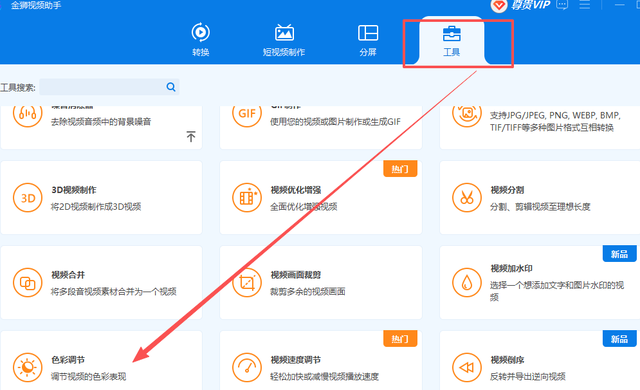Image resolution: width=640 pixels, height=390 pixels.
Task: Click the text 反转并导出逆向视频
Action: [x=528, y=376]
